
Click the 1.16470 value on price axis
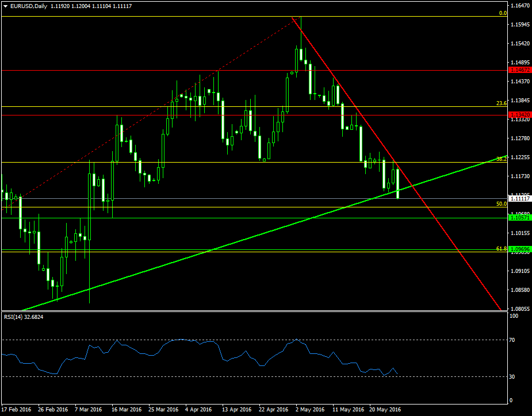point(520,6)
